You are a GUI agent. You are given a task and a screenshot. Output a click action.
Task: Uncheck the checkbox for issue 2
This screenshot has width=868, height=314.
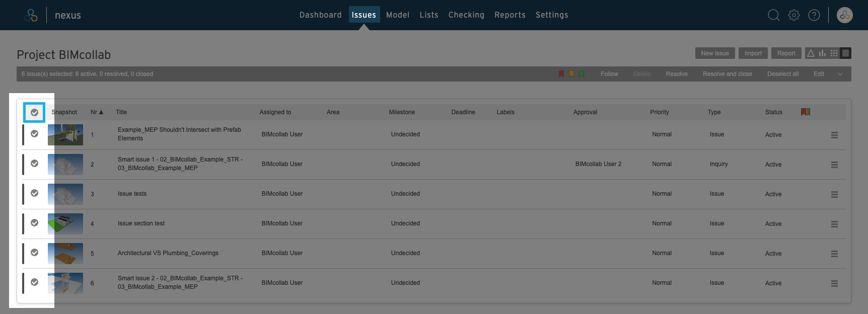click(34, 163)
